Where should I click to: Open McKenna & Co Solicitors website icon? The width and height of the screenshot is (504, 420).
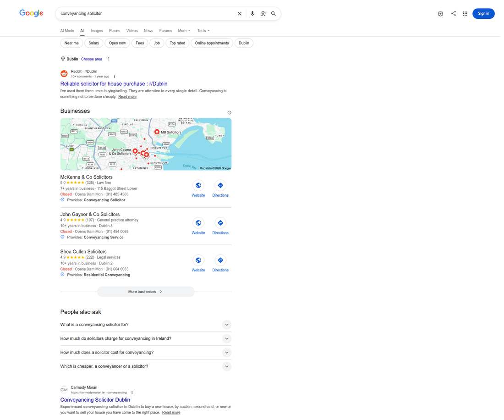click(x=198, y=185)
